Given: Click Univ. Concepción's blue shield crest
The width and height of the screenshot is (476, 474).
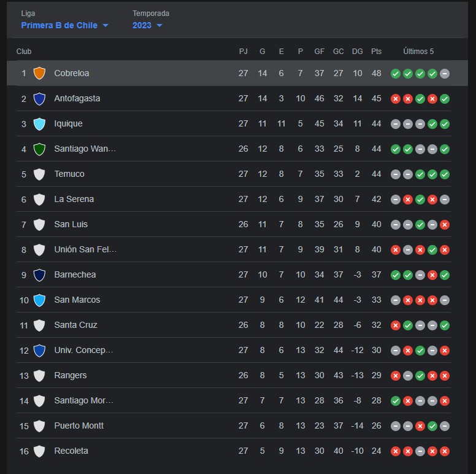Looking at the screenshot, I should (x=39, y=351).
